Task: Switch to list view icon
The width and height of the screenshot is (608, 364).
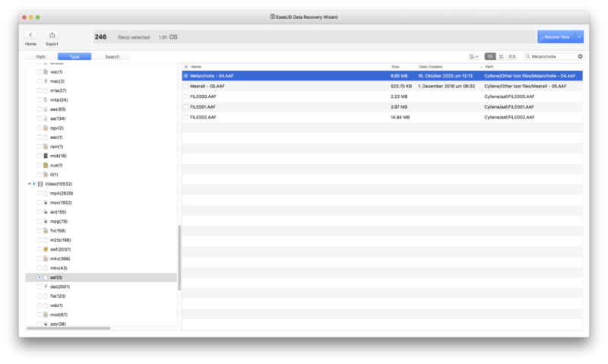Action: (490, 56)
